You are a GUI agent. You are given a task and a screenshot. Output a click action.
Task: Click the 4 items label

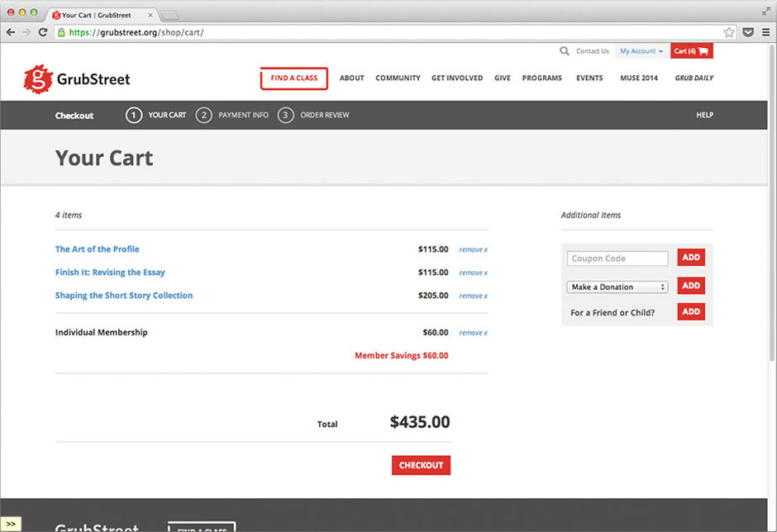click(69, 215)
